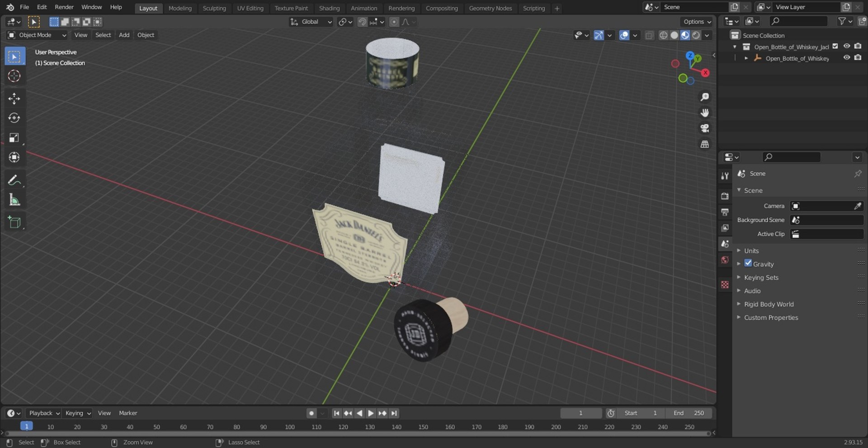868x448 pixels.
Task: Toggle auto keying record button
Action: click(311, 413)
